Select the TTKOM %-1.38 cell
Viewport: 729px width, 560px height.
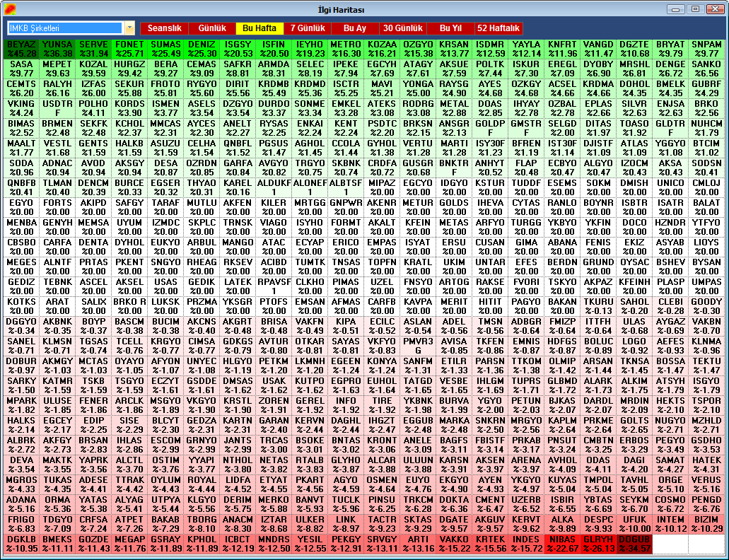[526, 366]
